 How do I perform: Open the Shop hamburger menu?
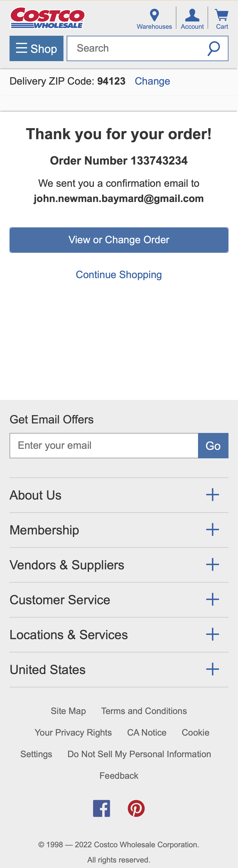36,48
